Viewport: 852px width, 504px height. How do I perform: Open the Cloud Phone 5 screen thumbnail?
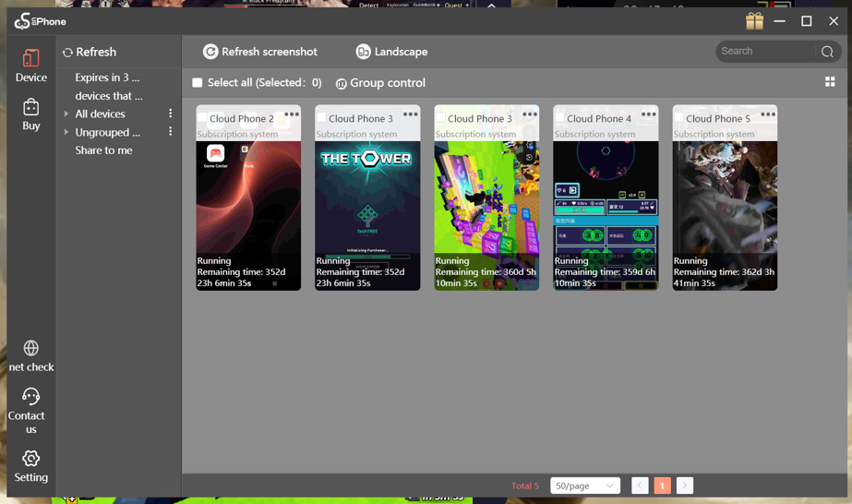tap(725, 198)
